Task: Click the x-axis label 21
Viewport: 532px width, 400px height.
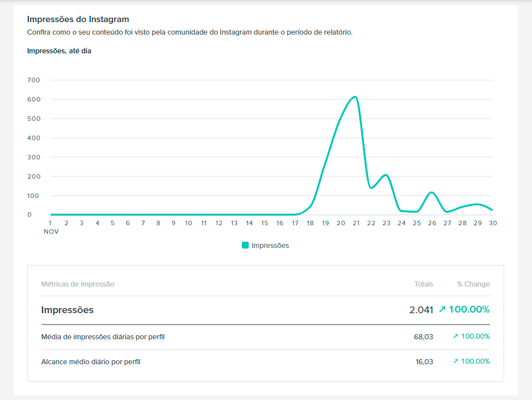Action: point(356,223)
